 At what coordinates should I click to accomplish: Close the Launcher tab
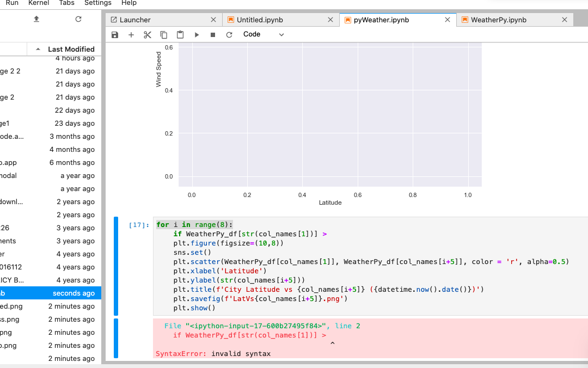[213, 20]
